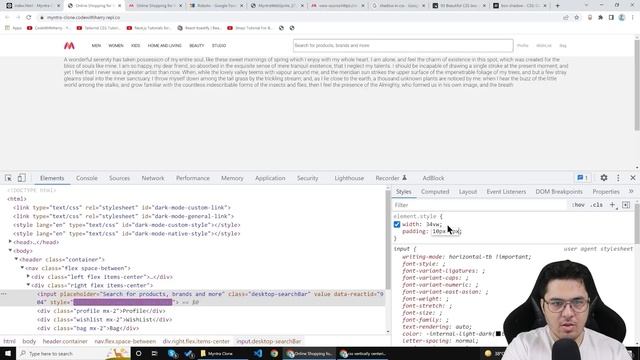
Task: Click the Chrome icon next to VS Code on the taskbar
Action: pyautogui.click(x=274, y=353)
